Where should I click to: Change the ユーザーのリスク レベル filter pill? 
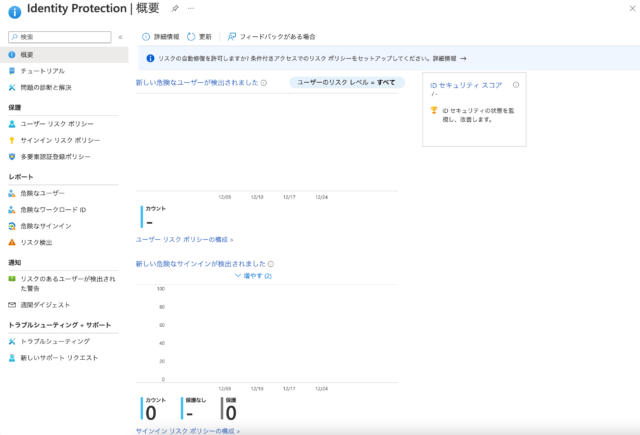click(347, 82)
